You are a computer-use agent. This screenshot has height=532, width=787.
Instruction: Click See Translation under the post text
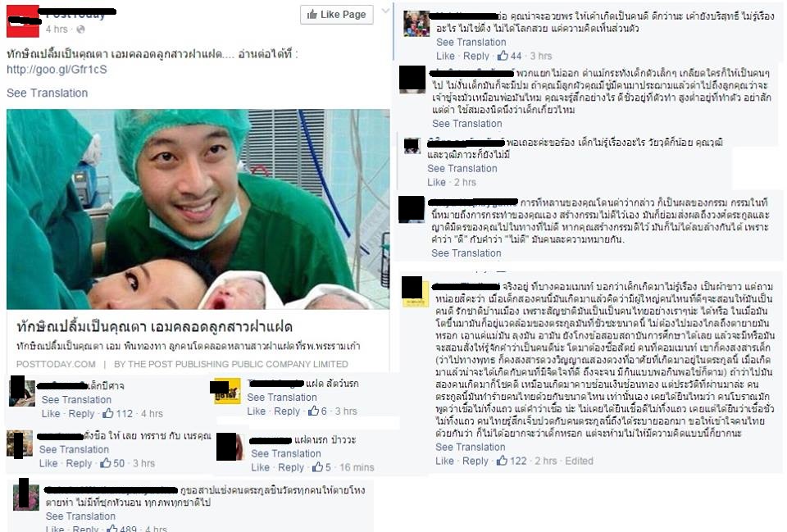pos(48,93)
